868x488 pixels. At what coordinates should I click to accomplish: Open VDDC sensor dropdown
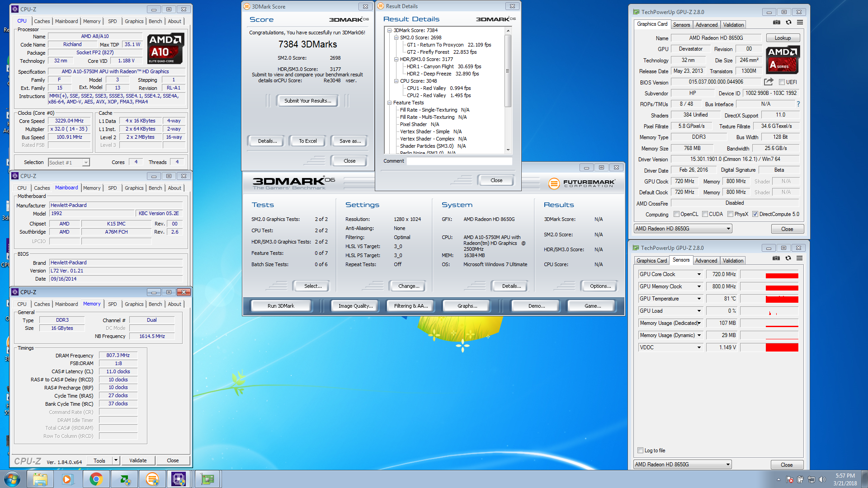pyautogui.click(x=699, y=347)
